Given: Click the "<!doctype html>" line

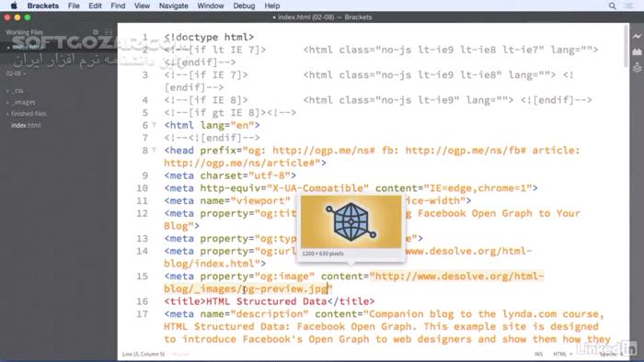Looking at the screenshot, I should tap(209, 37).
